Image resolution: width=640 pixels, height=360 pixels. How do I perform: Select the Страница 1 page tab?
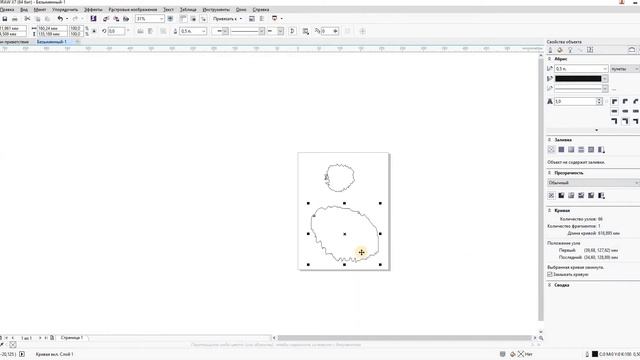click(71, 338)
